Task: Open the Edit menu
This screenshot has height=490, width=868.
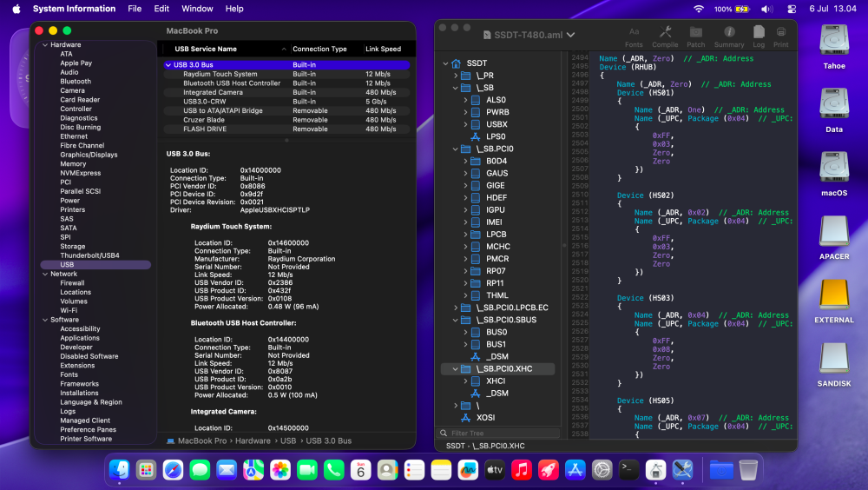Action: tap(161, 9)
